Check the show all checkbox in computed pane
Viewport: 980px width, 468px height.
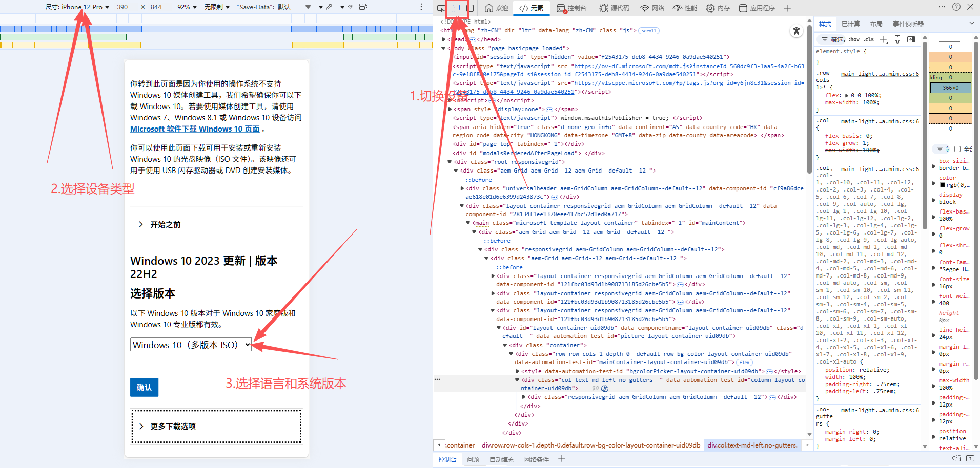tap(957, 149)
